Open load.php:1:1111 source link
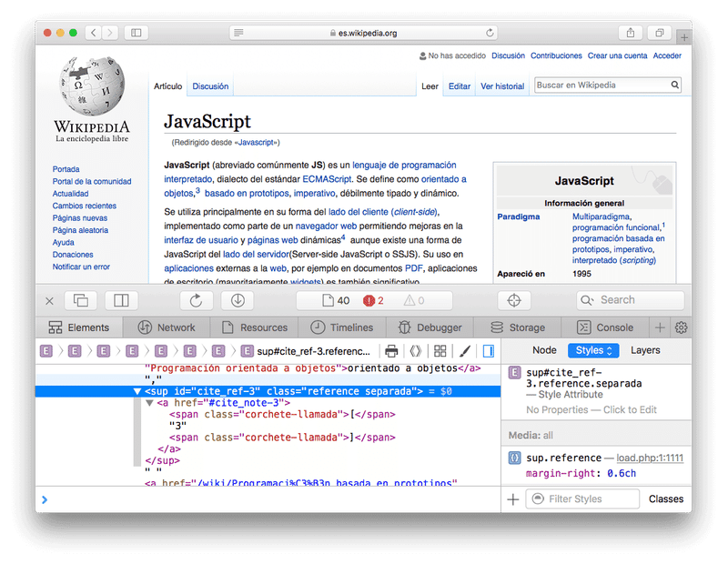 click(650, 458)
